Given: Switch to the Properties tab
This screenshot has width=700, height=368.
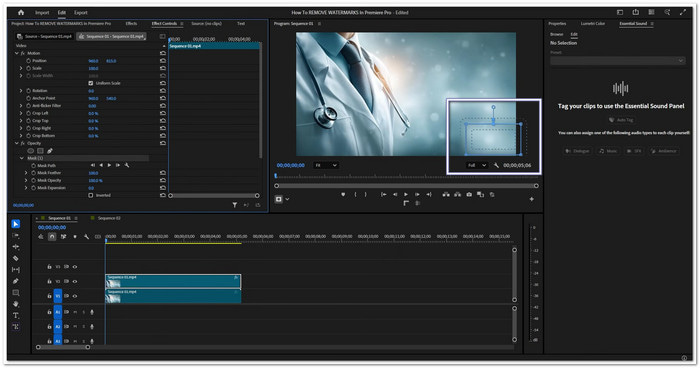Looking at the screenshot, I should (x=557, y=24).
